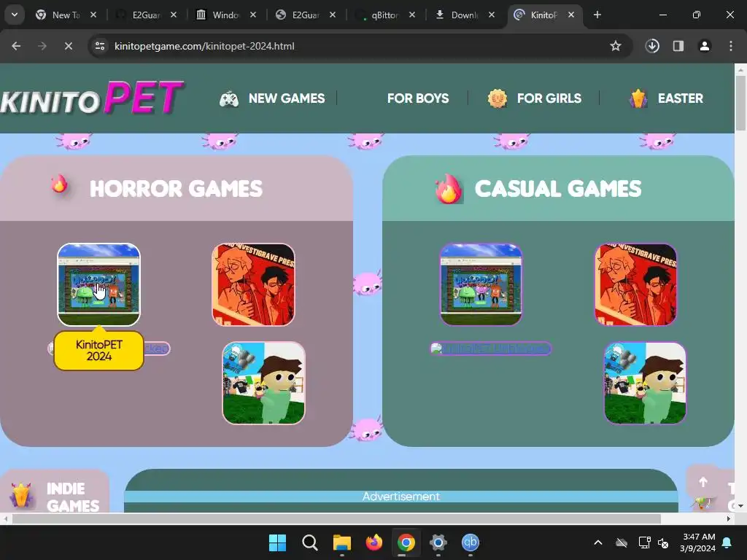The height and width of the screenshot is (560, 747).
Task: Open the EASTER menu
Action: [681, 98]
